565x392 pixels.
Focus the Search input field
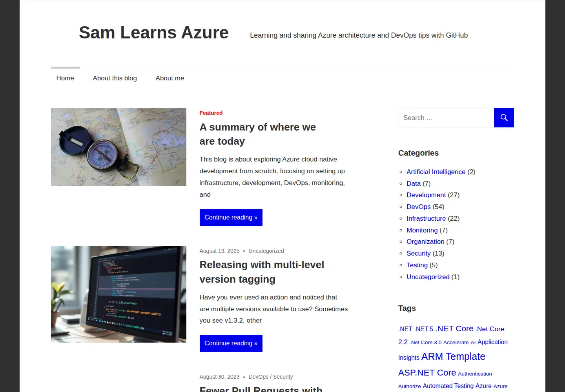pyautogui.click(x=446, y=118)
